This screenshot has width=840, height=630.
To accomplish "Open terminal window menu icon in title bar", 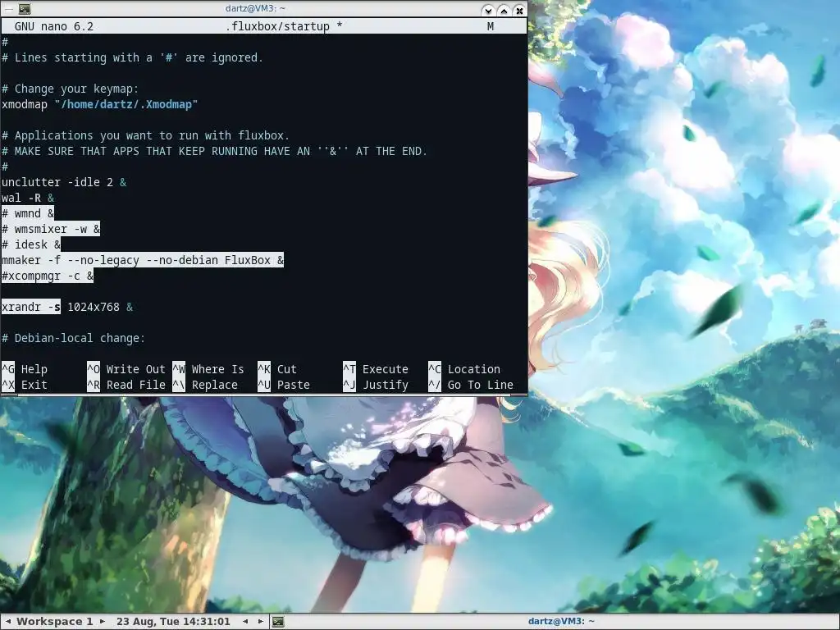I will (25, 9).
